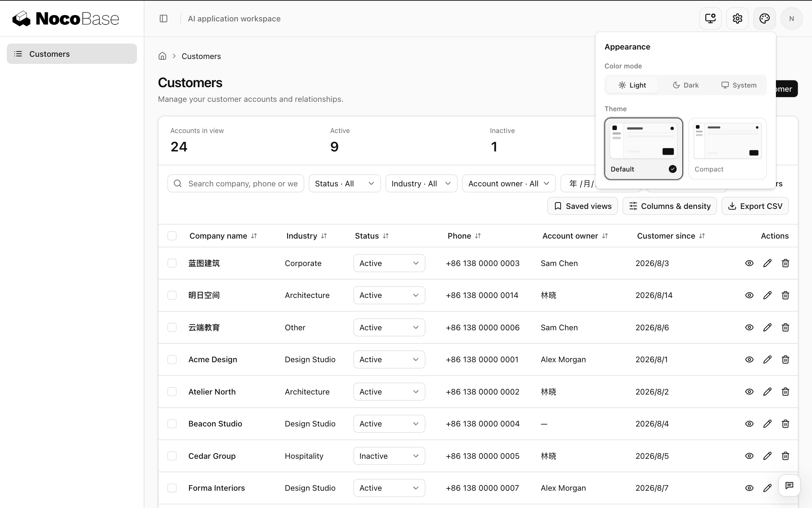Open status dropdown for Beacon Studio
Viewport: 812px width, 508px height.
tap(389, 424)
